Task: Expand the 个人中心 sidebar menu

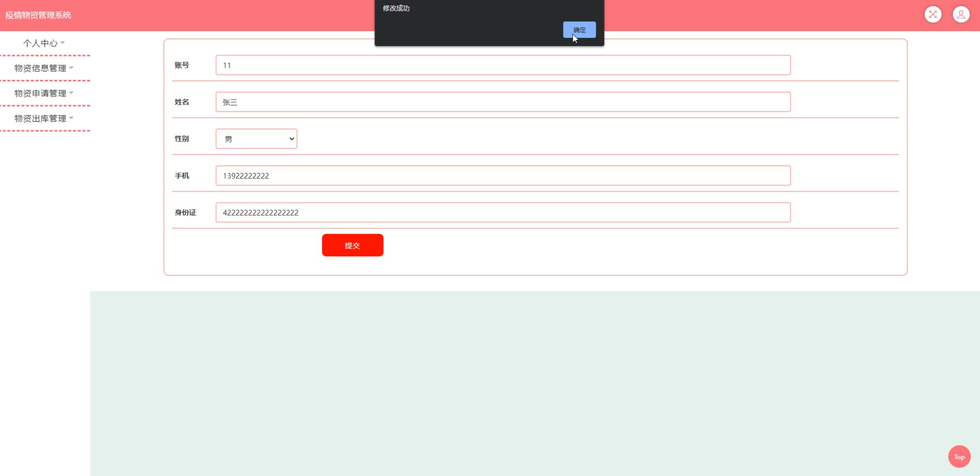Action: 44,43
